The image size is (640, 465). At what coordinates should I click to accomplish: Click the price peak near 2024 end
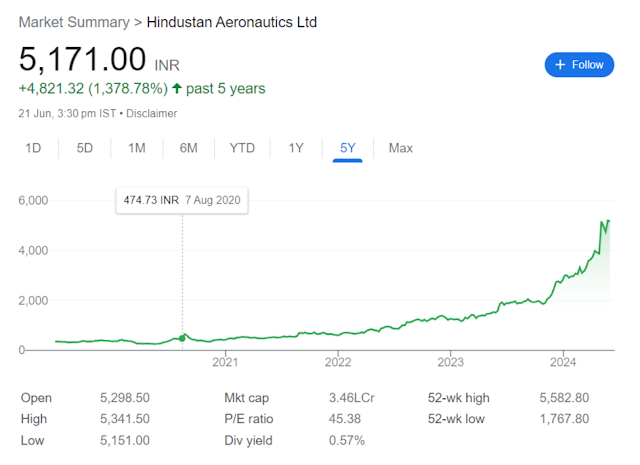click(609, 221)
